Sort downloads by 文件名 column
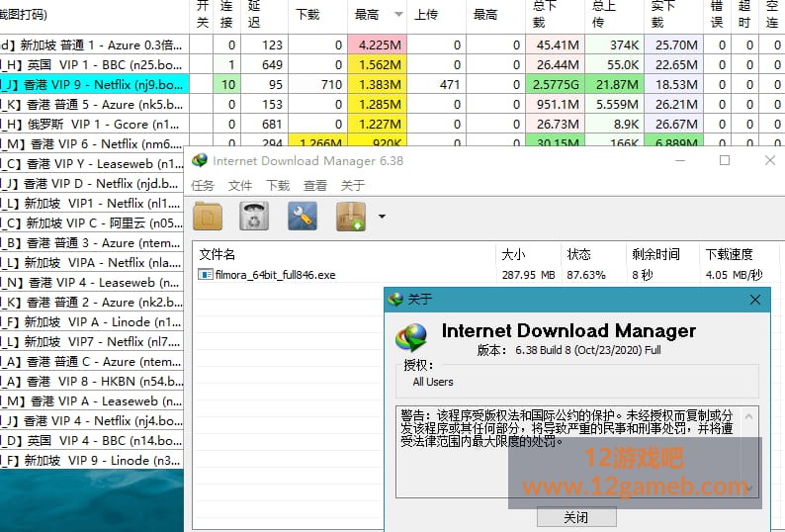 click(x=344, y=254)
